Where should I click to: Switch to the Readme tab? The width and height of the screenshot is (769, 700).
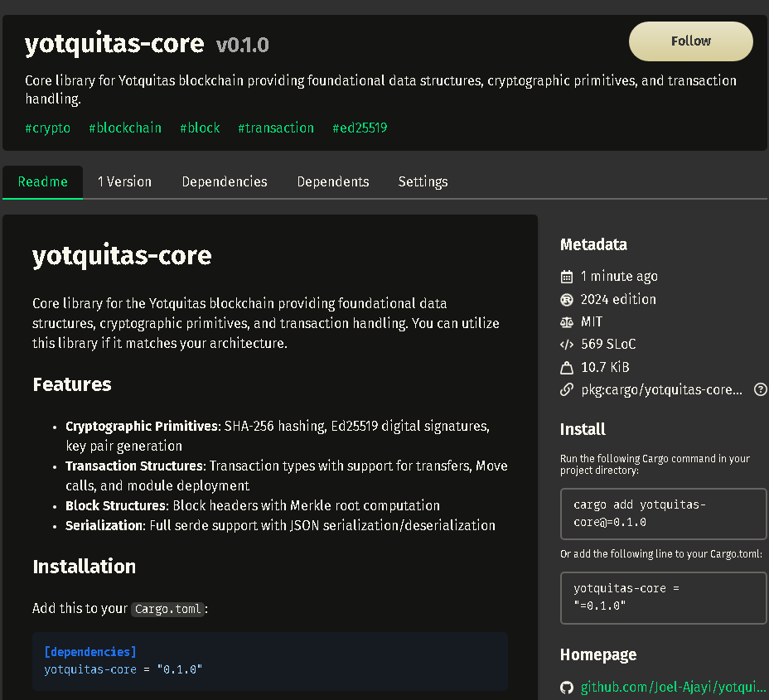click(42, 182)
